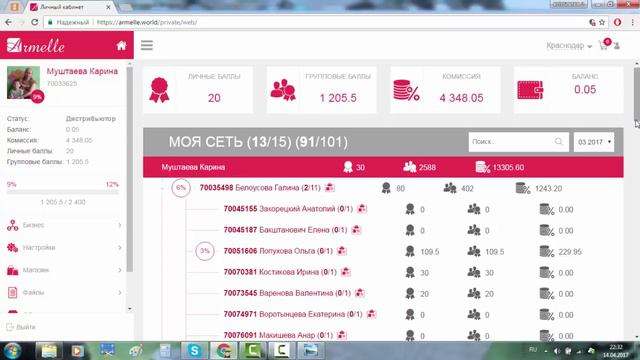Open Skype from the taskbar
Viewport: 640px width, 360px height.
click(x=195, y=351)
